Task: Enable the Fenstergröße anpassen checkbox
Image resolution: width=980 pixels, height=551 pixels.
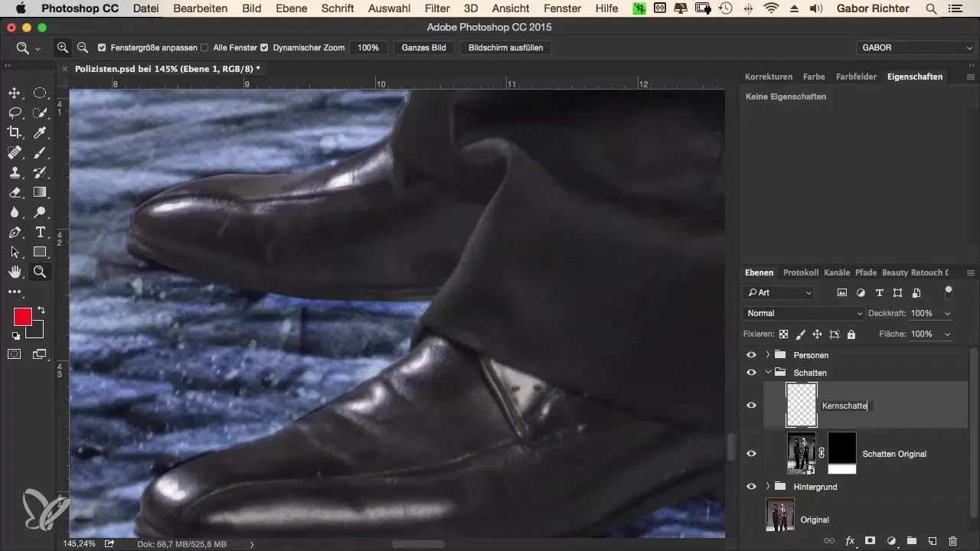Action: coord(103,47)
